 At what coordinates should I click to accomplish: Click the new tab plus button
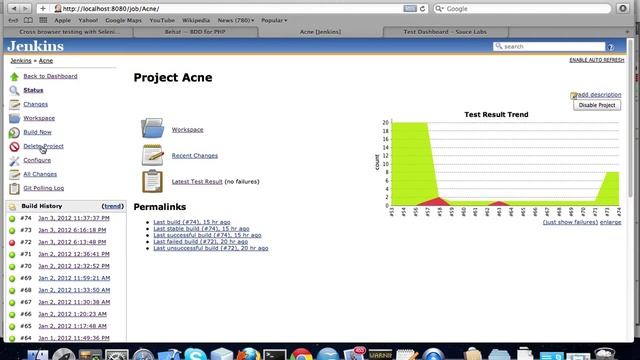coord(627,32)
